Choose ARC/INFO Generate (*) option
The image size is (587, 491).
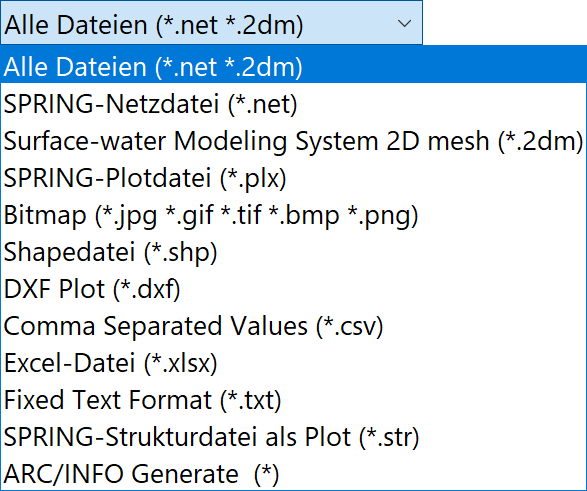(x=294, y=473)
